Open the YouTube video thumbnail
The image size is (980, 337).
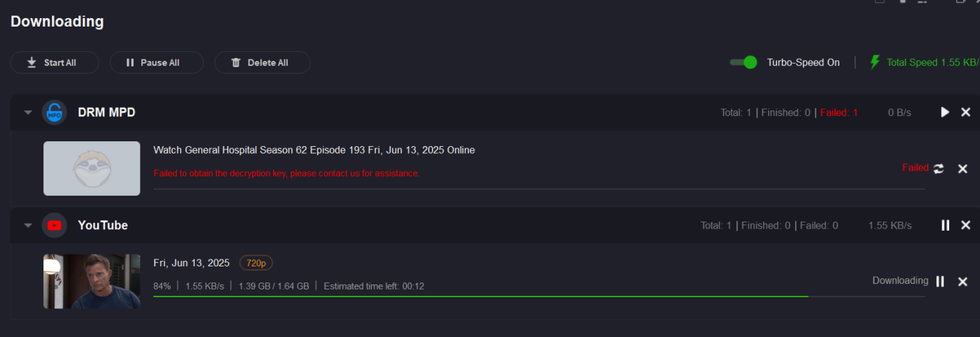(92, 281)
